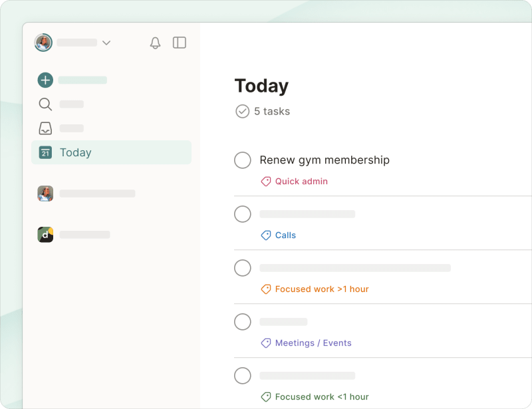
Task: Check off the Meetings / Events task
Action: [243, 322]
